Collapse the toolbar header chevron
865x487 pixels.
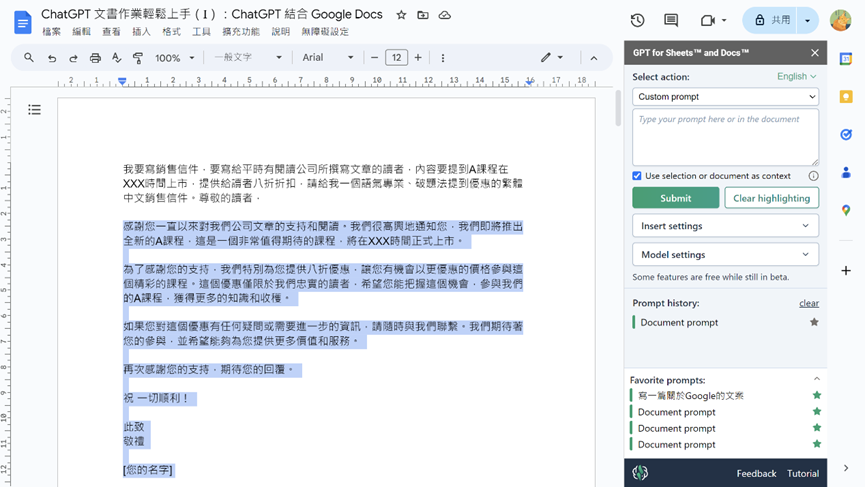coord(594,58)
